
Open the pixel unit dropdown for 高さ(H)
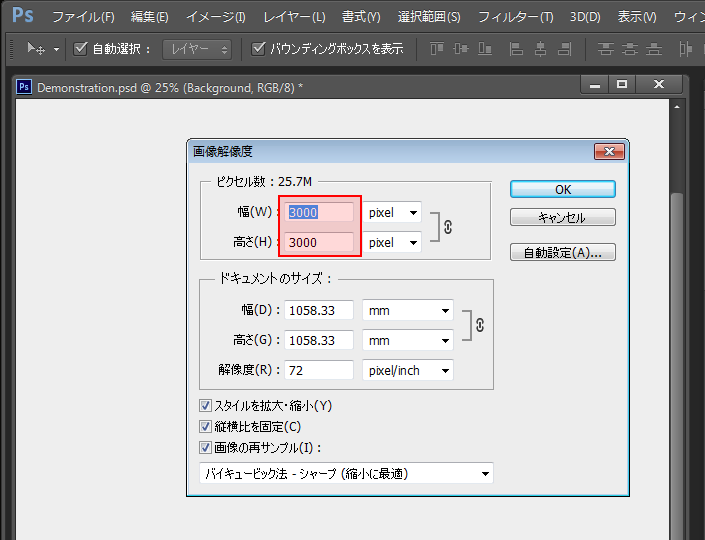pyautogui.click(x=392, y=242)
